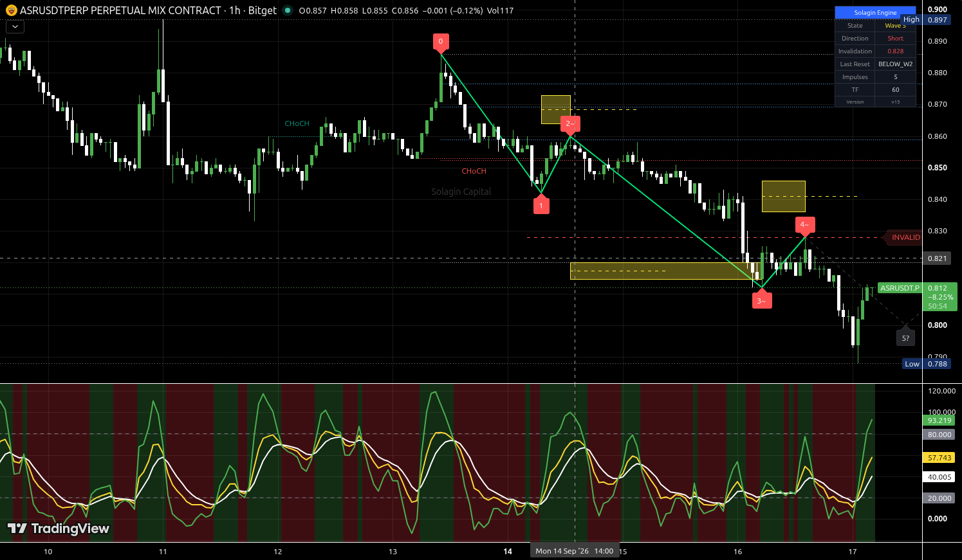The width and height of the screenshot is (962, 560).
Task: Click the 0.860 price scale label
Action: [x=937, y=136]
